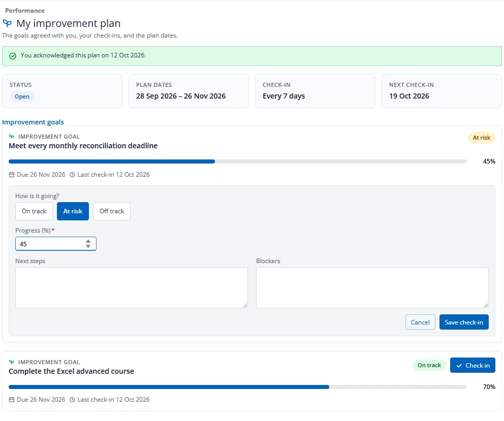Click the next check-in date '19 Oct 2026'
This screenshot has width=504, height=421.
tap(409, 96)
